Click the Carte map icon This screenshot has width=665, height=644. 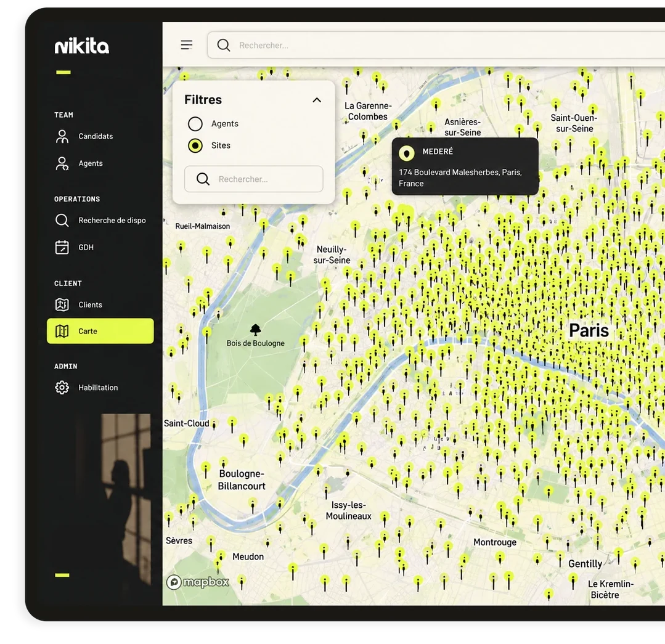(x=62, y=331)
